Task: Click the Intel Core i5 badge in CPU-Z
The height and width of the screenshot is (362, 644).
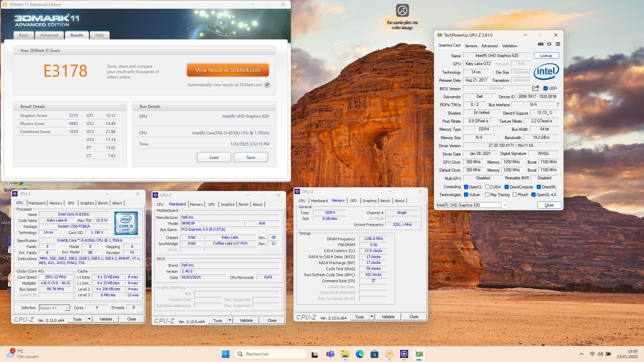Action: (126, 223)
